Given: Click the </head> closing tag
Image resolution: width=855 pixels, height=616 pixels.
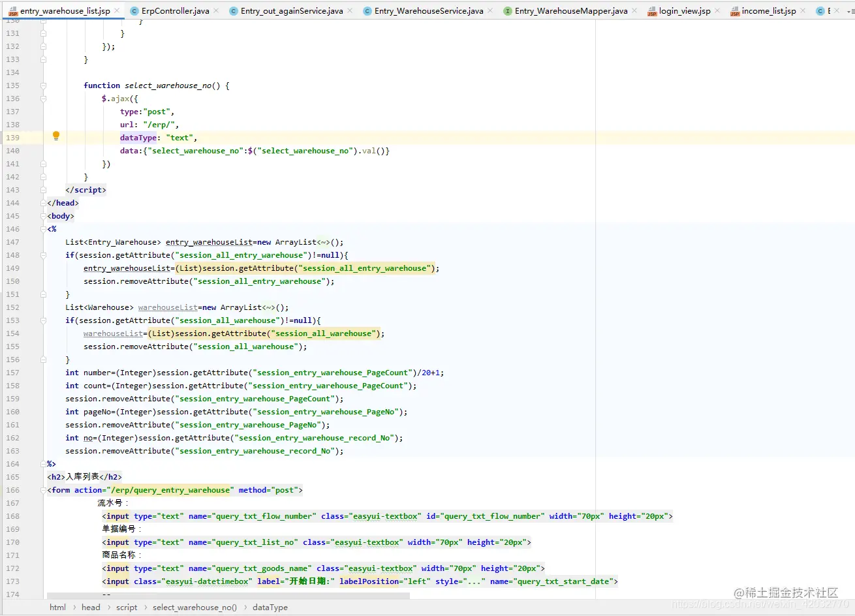Looking at the screenshot, I should [x=63, y=203].
